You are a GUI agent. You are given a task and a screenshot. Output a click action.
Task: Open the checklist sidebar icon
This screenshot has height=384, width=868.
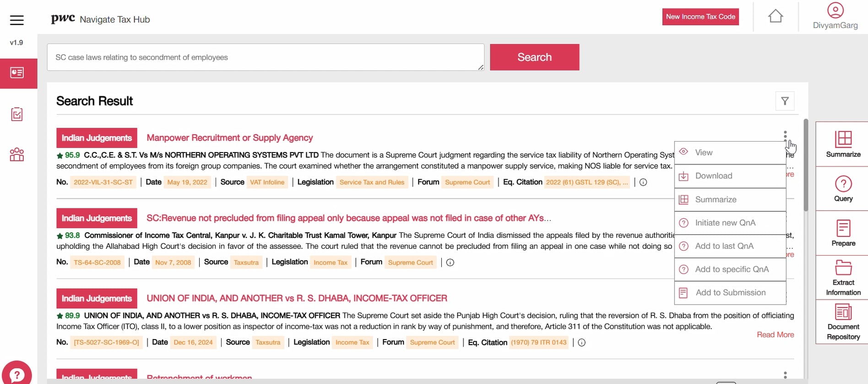tap(17, 114)
